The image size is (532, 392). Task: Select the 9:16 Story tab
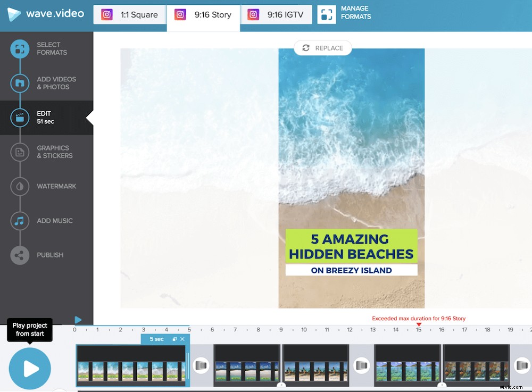pos(203,14)
